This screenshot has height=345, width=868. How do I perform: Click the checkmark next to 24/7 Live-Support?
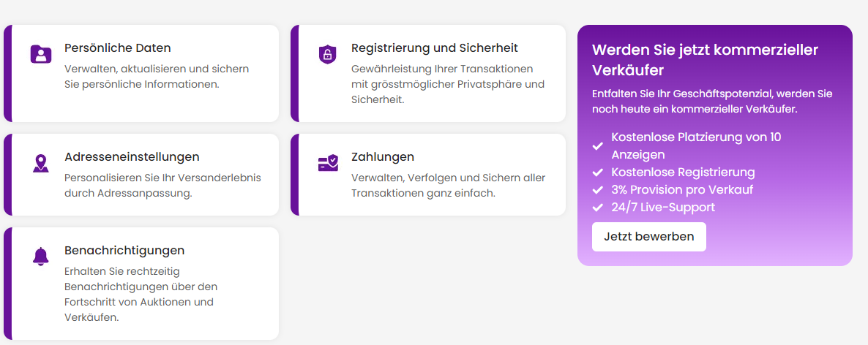coord(597,208)
